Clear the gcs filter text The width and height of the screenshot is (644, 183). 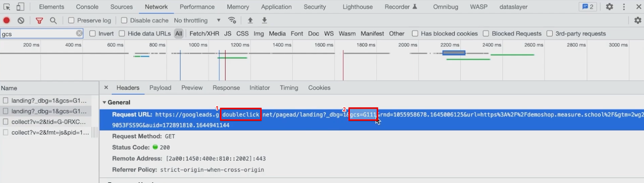[79, 33]
